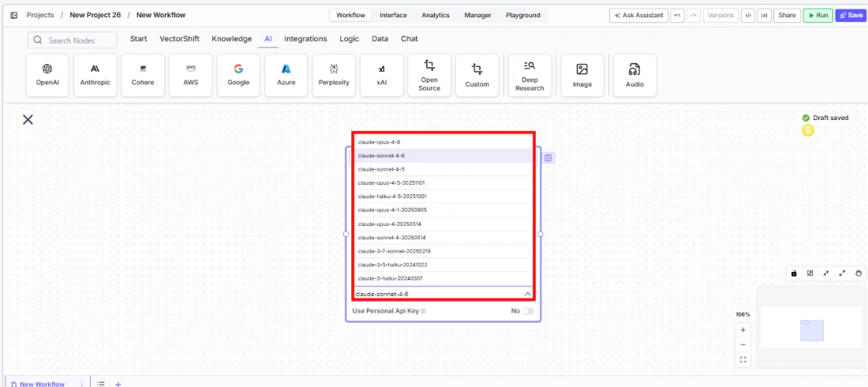The width and height of the screenshot is (868, 387).
Task: Close the node panel with the X
Action: pos(28,119)
